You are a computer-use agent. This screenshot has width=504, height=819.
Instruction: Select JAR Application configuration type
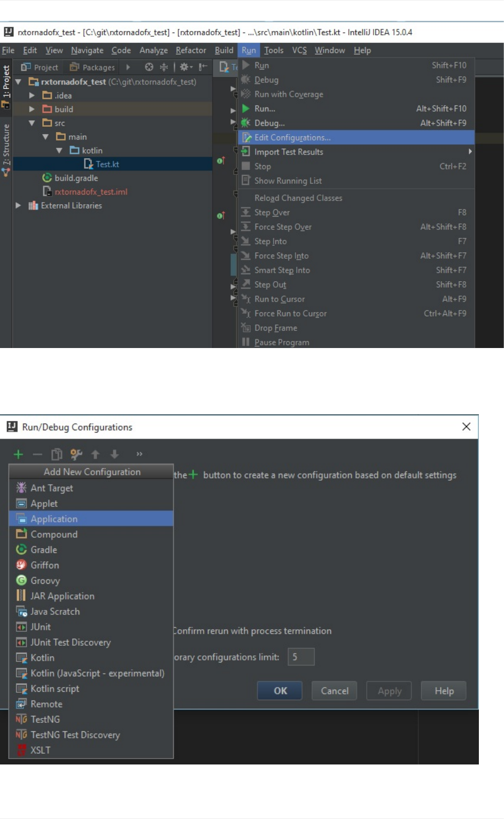(91, 596)
